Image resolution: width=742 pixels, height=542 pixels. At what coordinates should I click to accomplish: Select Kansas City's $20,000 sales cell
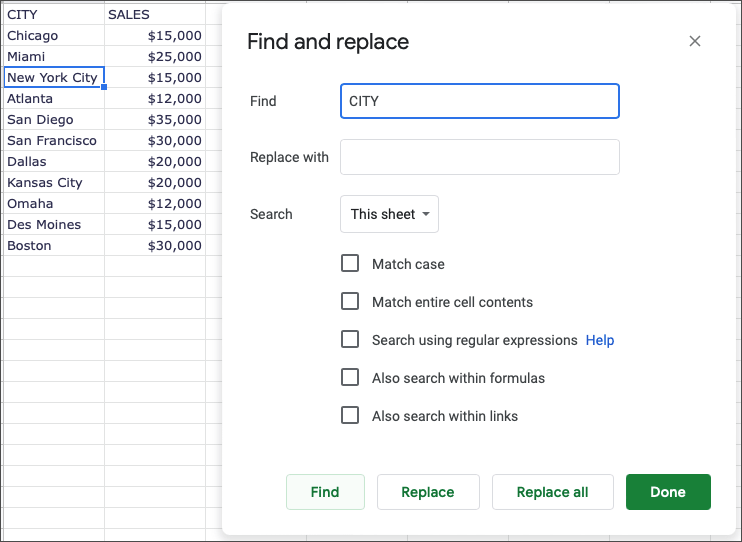point(155,182)
